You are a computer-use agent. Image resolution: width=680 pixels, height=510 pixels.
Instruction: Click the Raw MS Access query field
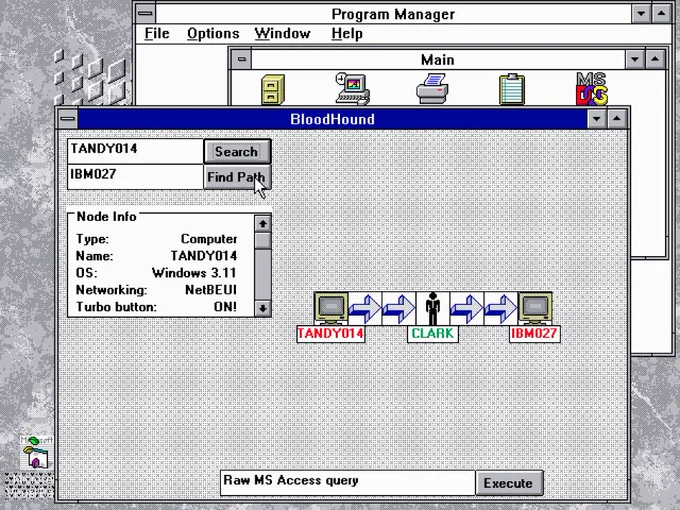click(x=348, y=483)
